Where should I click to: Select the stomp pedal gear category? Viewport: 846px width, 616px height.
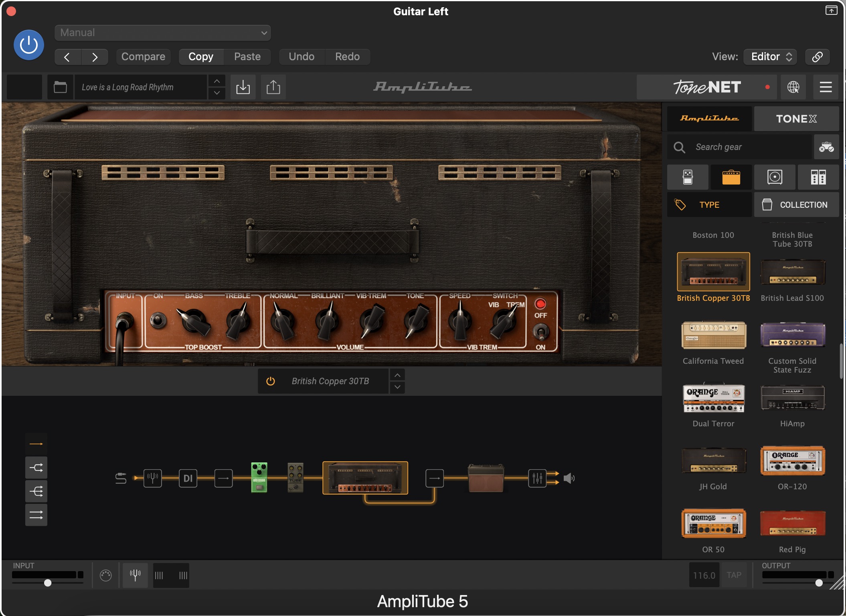click(688, 177)
